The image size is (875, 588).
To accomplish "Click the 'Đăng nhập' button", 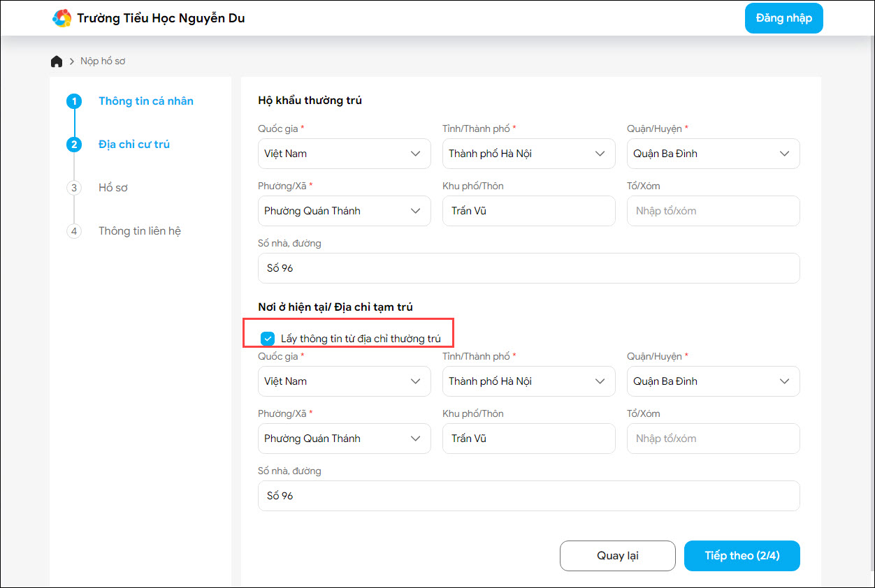I will pos(783,18).
